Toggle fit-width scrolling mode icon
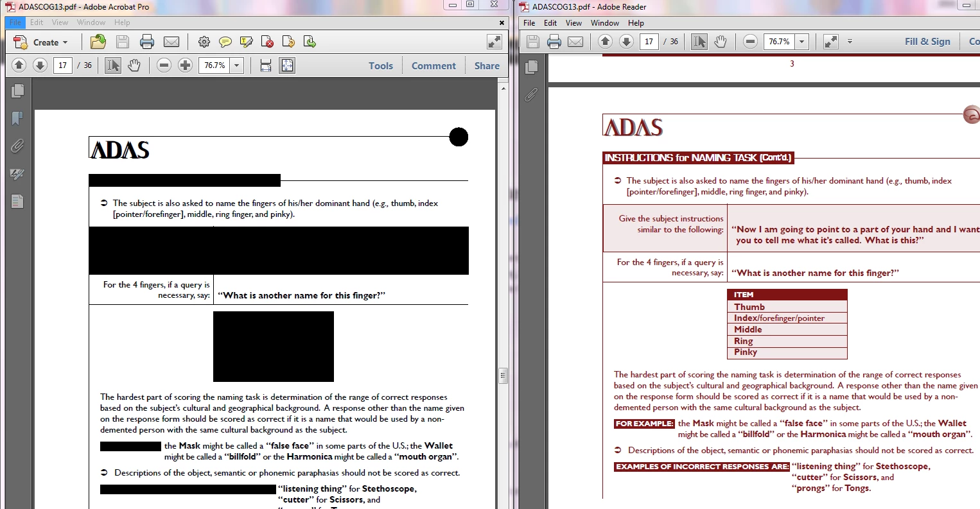 266,65
